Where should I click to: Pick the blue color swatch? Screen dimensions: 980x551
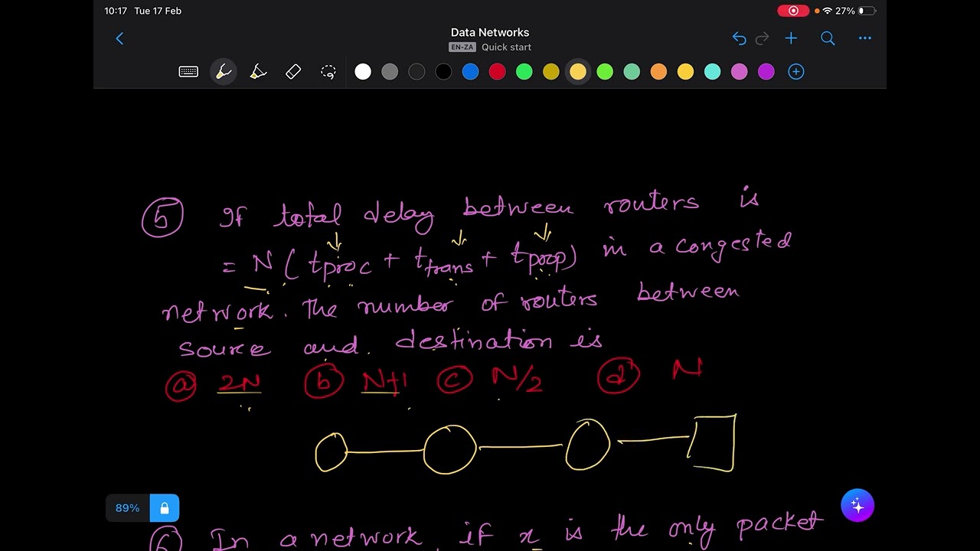[470, 72]
